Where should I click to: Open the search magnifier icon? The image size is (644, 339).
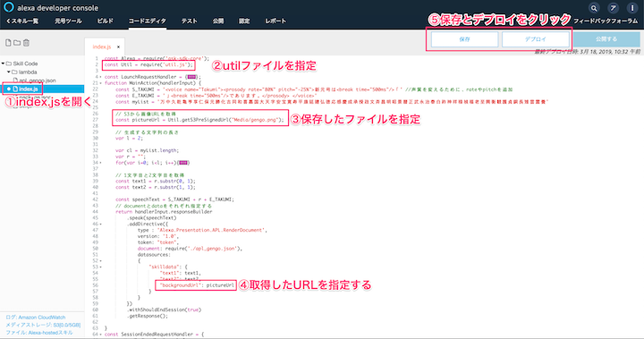[x=594, y=8]
